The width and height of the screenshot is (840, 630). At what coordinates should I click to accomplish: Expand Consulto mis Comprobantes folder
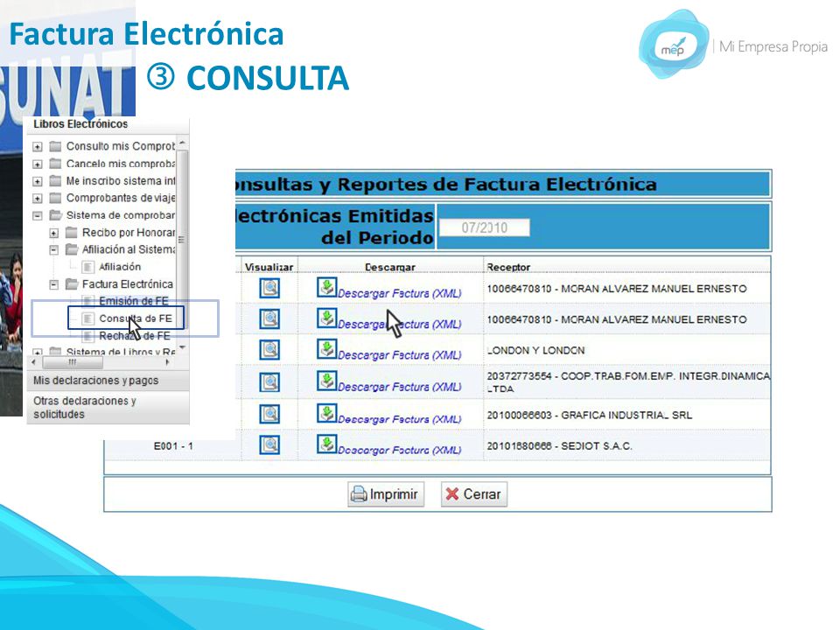pos(38,147)
